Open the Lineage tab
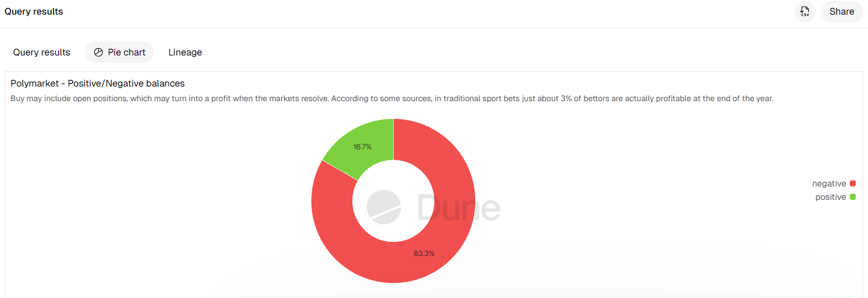The image size is (868, 298). (x=185, y=52)
